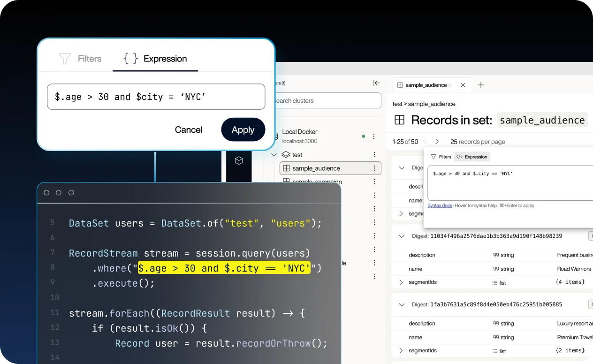593x364 pixels.
Task: Collapse the clusters sidebar panel
Action: [377, 83]
